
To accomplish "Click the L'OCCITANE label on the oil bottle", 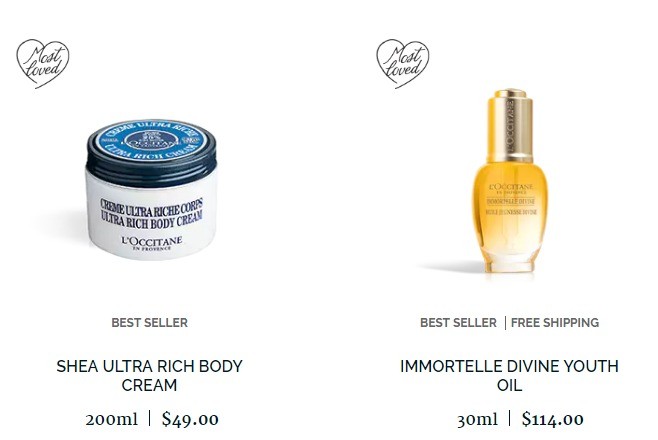I will [x=511, y=188].
